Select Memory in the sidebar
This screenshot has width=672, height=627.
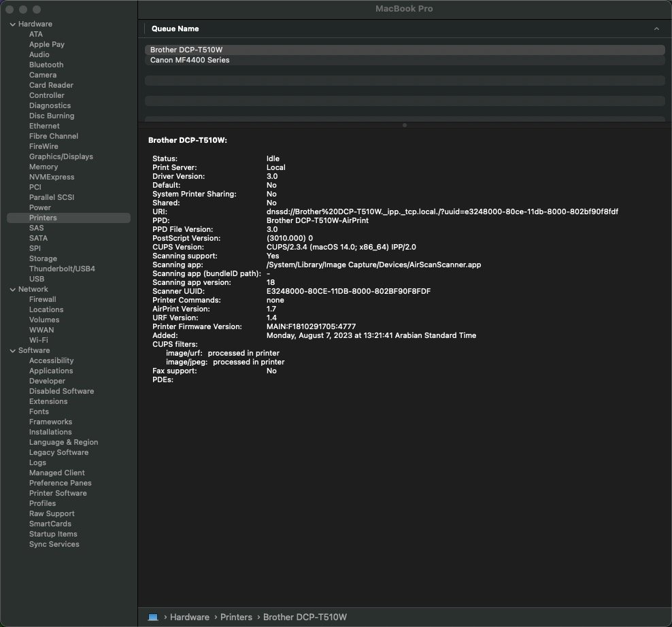(44, 167)
